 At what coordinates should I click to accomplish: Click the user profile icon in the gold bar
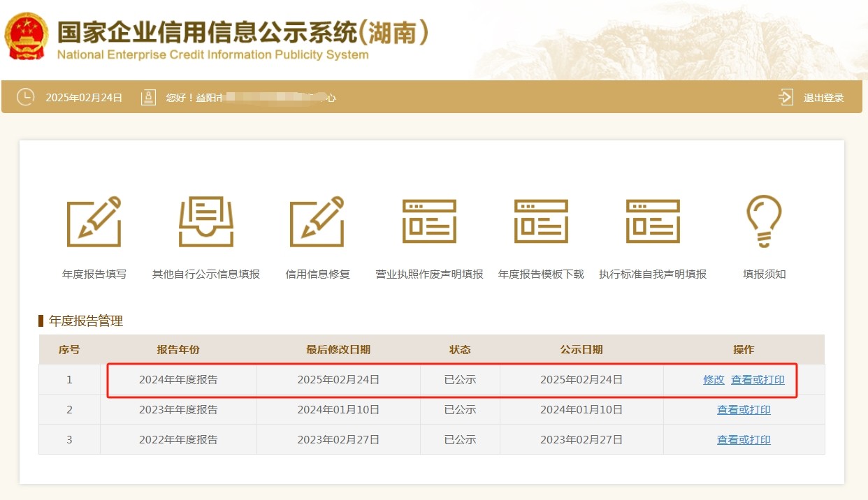click(x=148, y=97)
